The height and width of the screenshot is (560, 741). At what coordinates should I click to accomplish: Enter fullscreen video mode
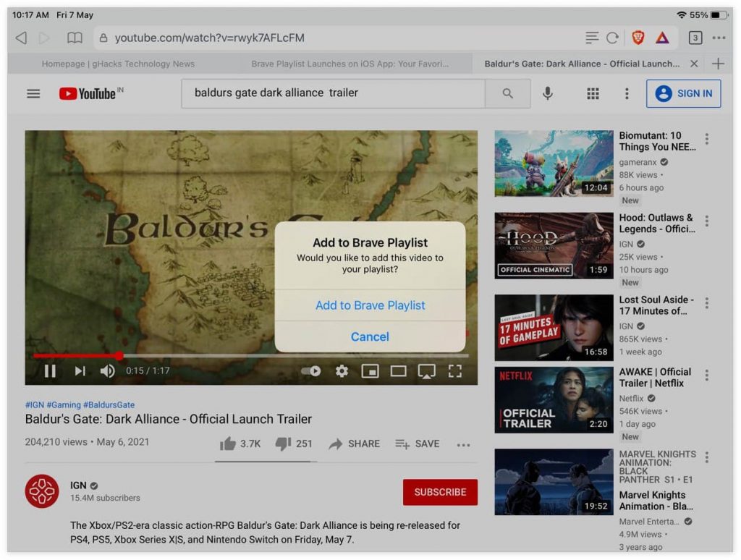454,371
